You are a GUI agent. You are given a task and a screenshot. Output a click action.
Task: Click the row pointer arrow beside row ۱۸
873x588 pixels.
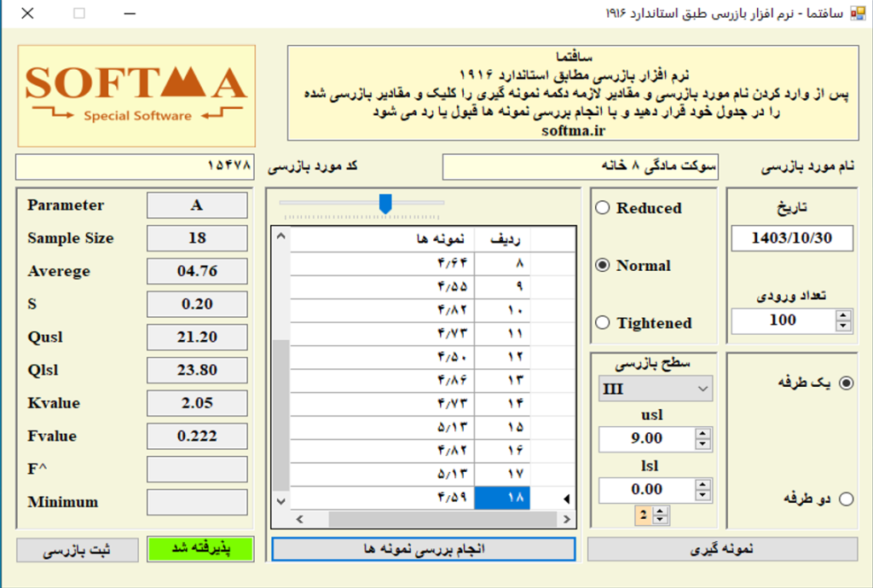click(567, 499)
